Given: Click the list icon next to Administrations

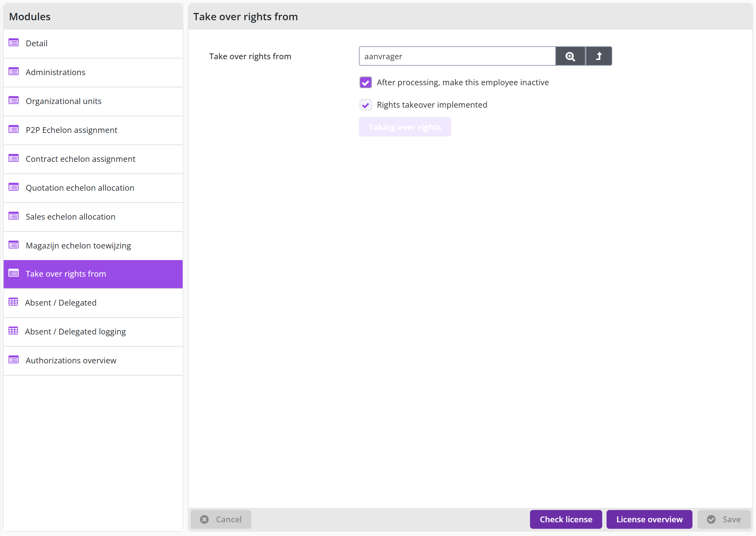Looking at the screenshot, I should (x=14, y=72).
